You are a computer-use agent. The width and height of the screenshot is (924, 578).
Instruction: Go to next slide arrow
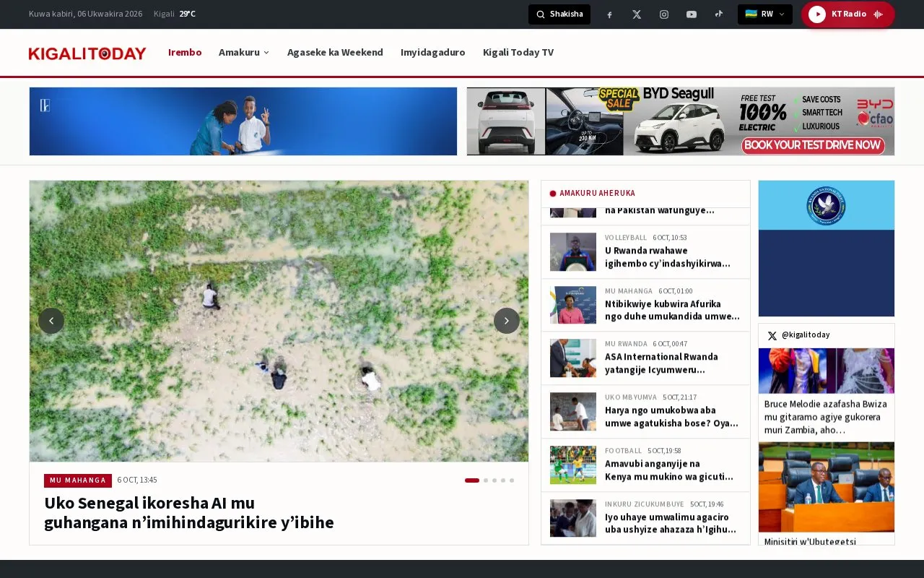click(x=507, y=321)
